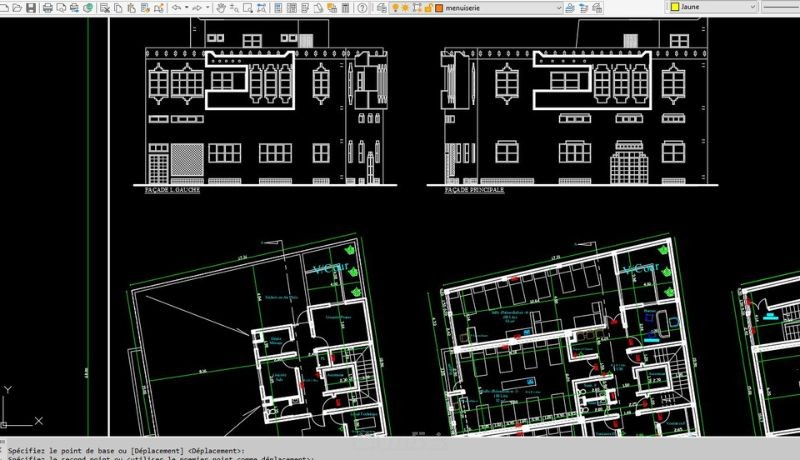Click the Undo arrow icon
Viewport: 800px width, 460px height.
click(177, 8)
